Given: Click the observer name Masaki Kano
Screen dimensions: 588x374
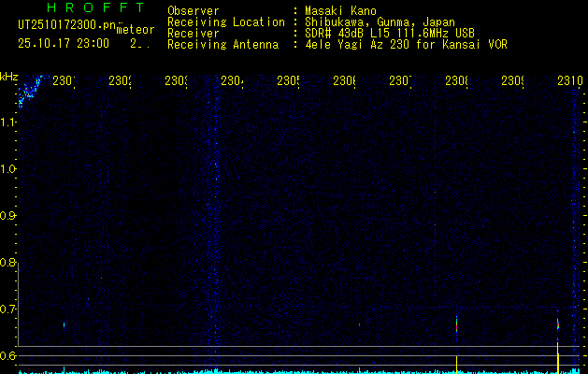Looking at the screenshot, I should pos(340,11).
